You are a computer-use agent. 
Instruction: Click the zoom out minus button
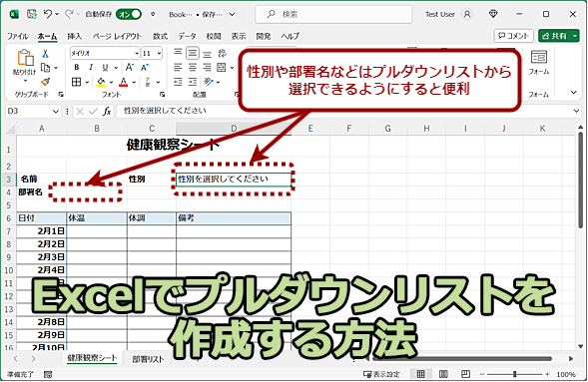coord(482,374)
